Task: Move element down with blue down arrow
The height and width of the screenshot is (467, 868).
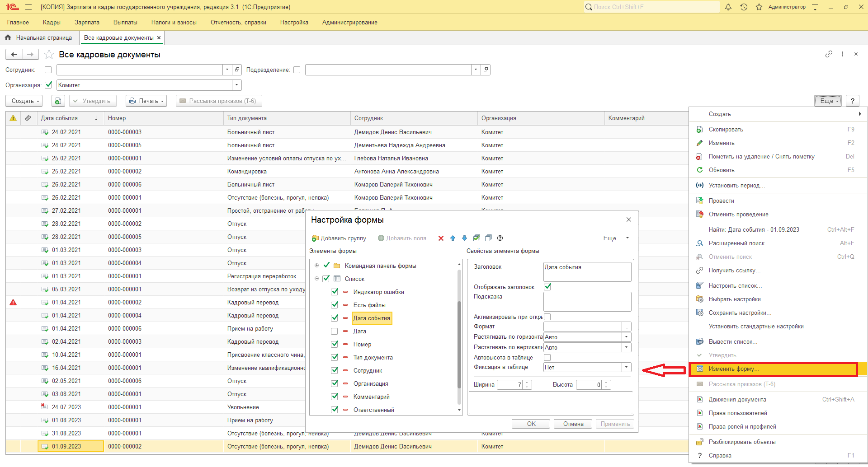Action: 464,238
